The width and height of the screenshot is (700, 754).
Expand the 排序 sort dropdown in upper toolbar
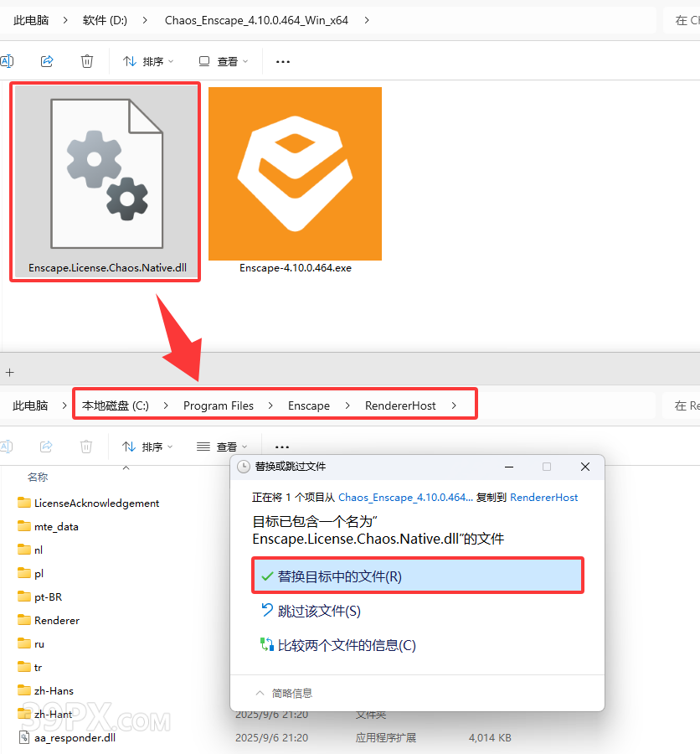tap(148, 61)
